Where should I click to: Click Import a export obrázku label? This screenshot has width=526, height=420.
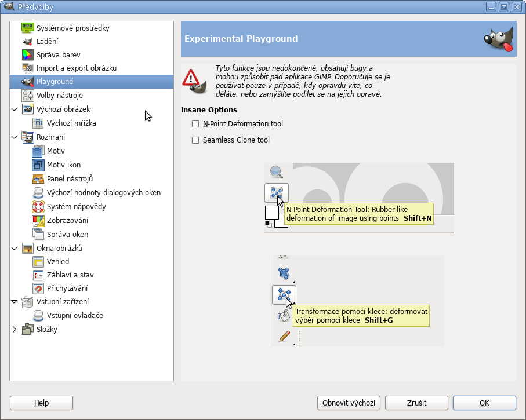(77, 68)
